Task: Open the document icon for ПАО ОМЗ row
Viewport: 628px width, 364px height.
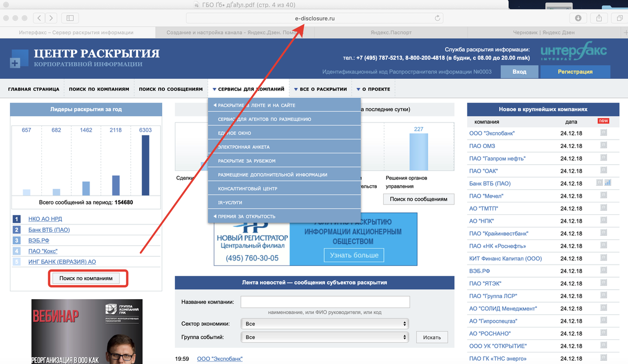Action: [603, 145]
